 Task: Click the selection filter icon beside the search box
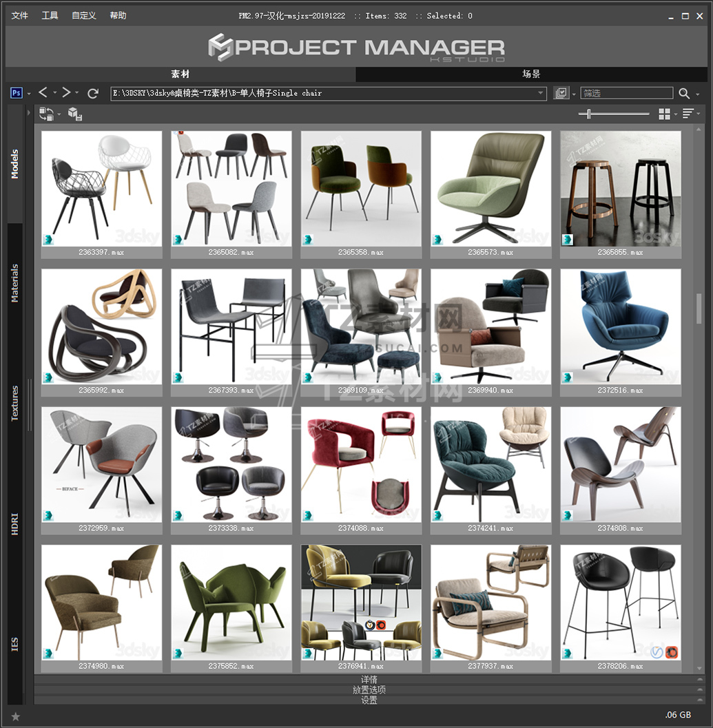tap(561, 93)
